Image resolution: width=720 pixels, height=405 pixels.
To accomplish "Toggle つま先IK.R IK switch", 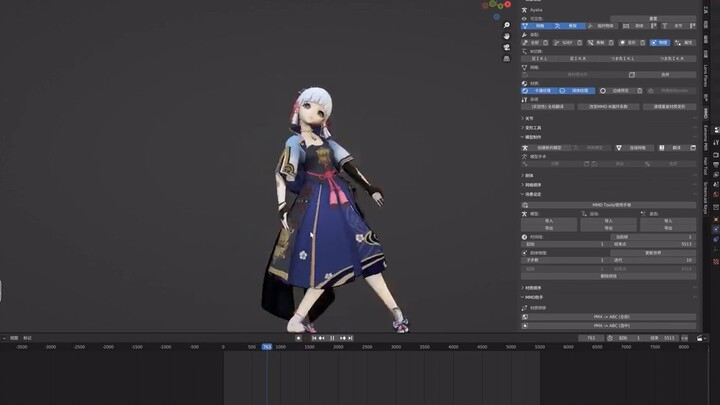I will [x=672, y=58].
